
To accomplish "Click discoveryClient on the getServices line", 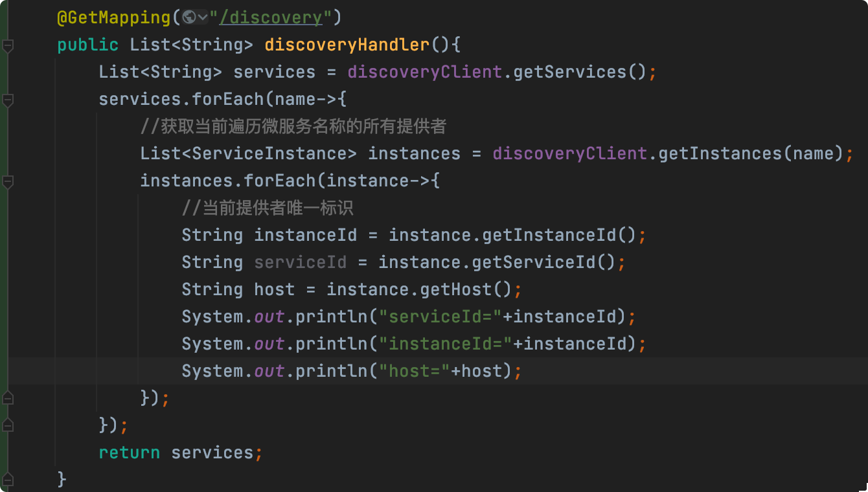I will [425, 72].
